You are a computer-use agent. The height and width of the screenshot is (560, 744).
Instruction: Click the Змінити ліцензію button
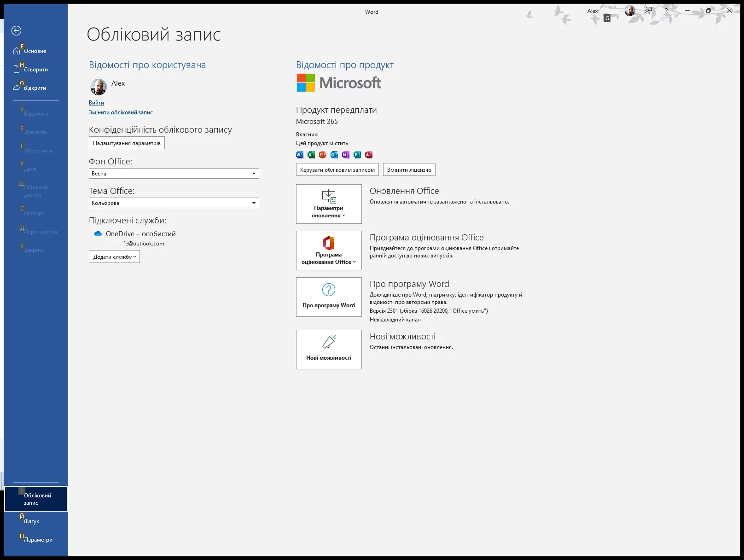point(409,170)
